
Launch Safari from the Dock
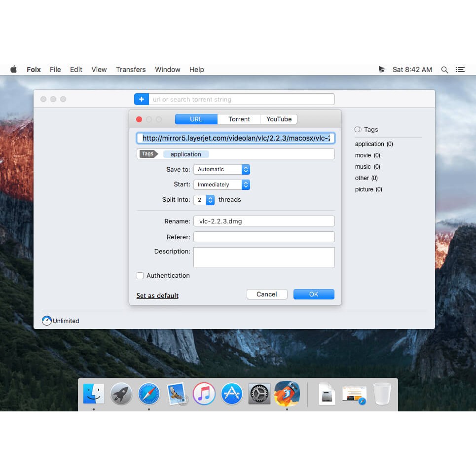click(148, 393)
